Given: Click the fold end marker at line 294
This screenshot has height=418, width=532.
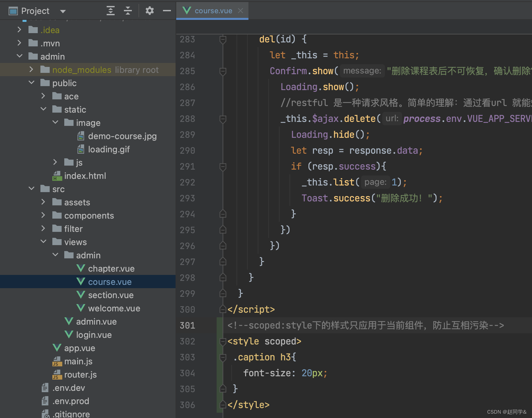Looking at the screenshot, I should pos(223,214).
